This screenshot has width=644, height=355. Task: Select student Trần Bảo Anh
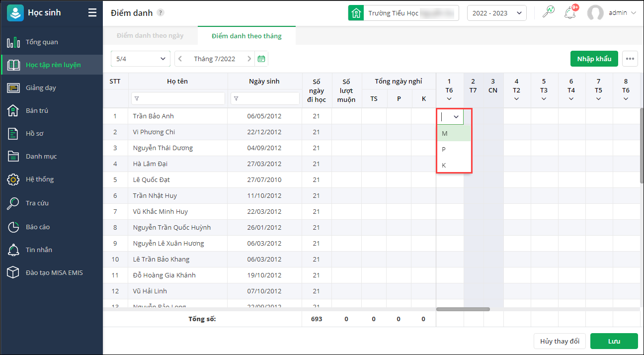click(153, 116)
